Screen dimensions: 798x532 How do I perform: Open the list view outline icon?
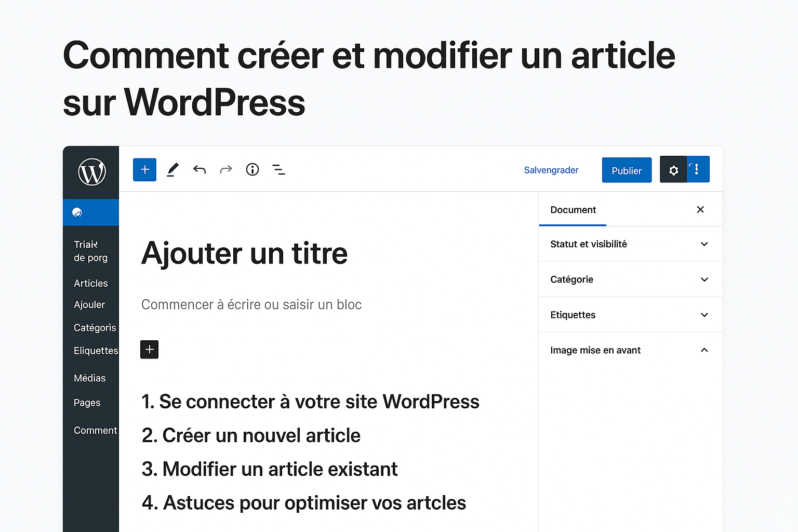pos(278,169)
